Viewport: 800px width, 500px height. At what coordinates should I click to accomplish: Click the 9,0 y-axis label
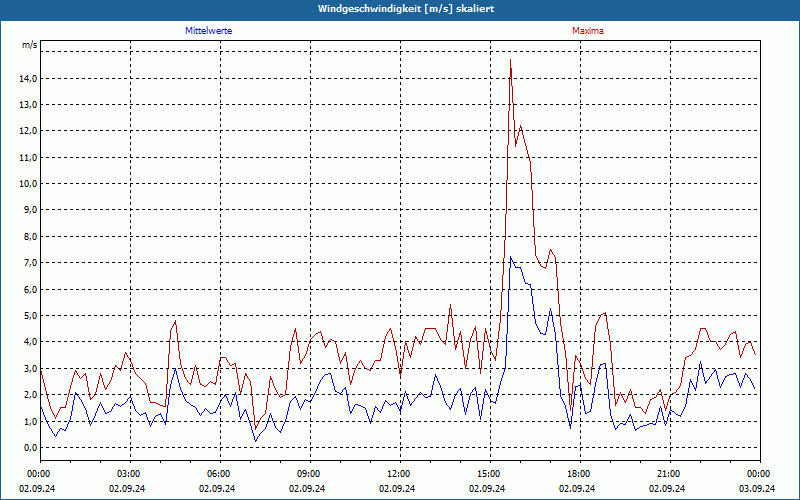coord(30,210)
